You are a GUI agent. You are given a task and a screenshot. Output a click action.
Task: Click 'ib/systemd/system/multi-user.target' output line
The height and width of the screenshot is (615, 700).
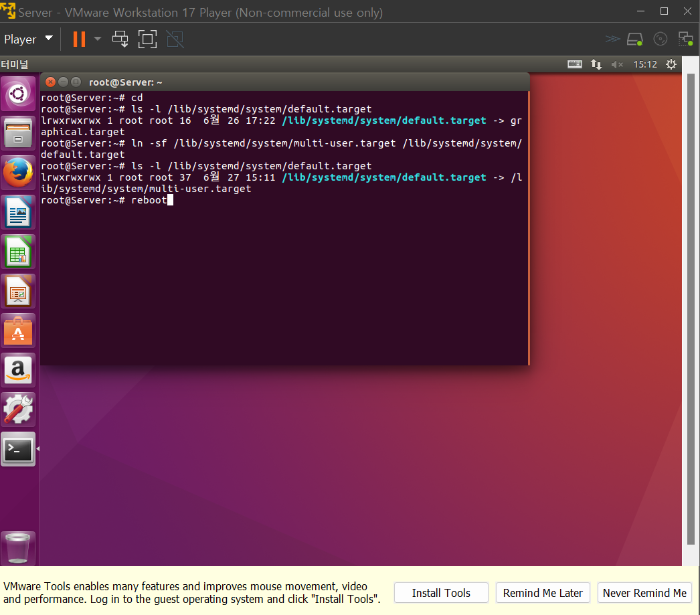tap(146, 189)
